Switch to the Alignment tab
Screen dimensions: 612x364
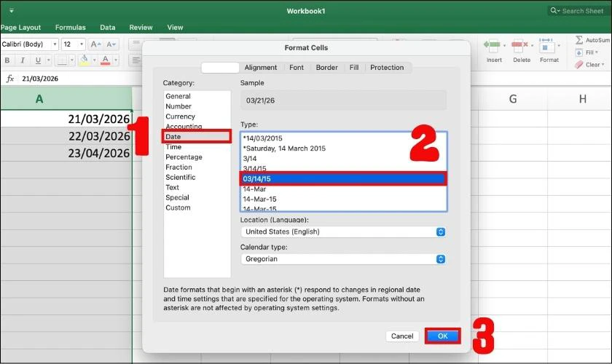pyautogui.click(x=260, y=68)
